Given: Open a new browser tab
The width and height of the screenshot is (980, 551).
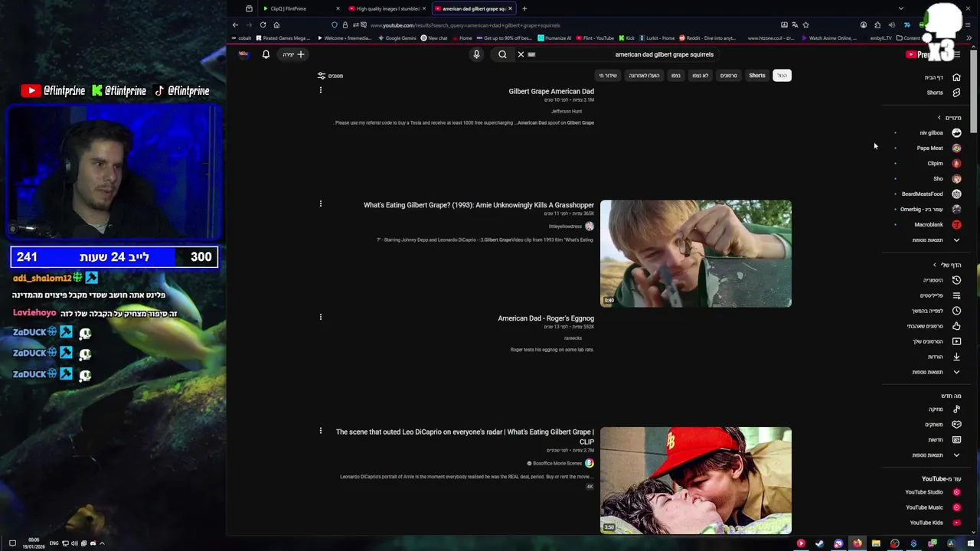Looking at the screenshot, I should (524, 8).
